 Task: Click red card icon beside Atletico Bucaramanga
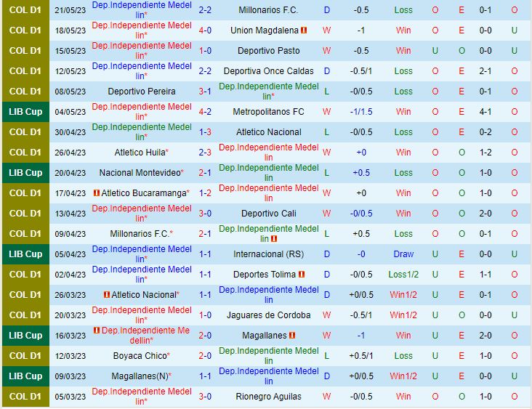97,193
